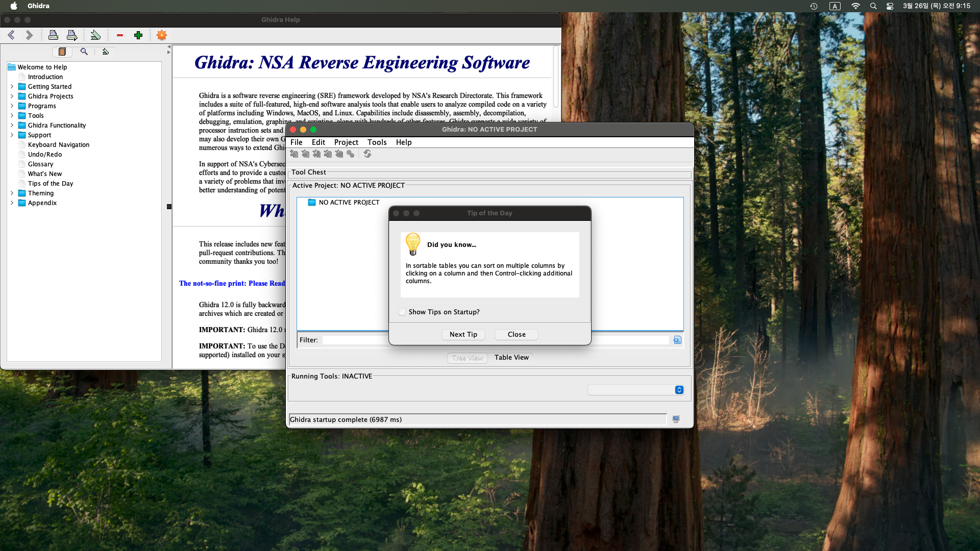Screen dimensions: 980x551
Task: Click the Close button in Tip dialog
Action: tap(517, 335)
